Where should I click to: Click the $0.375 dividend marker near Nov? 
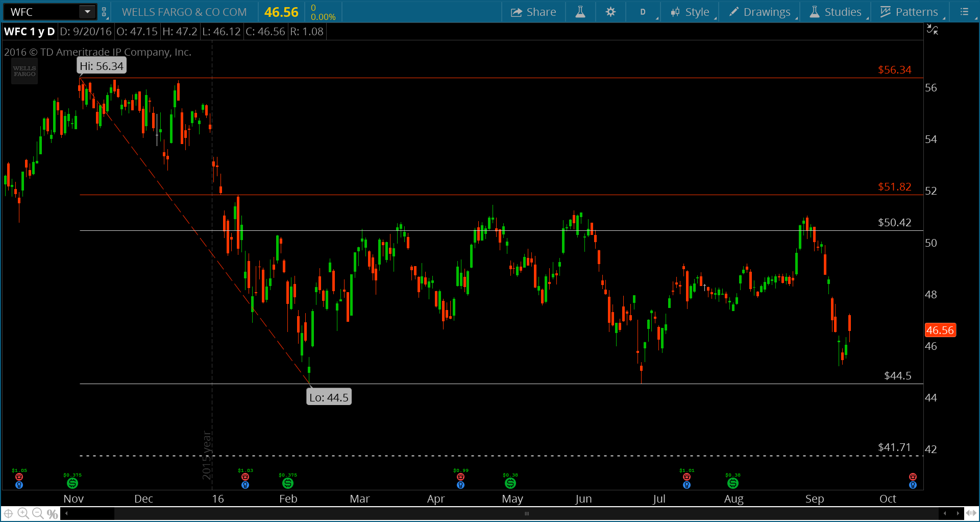click(x=72, y=483)
